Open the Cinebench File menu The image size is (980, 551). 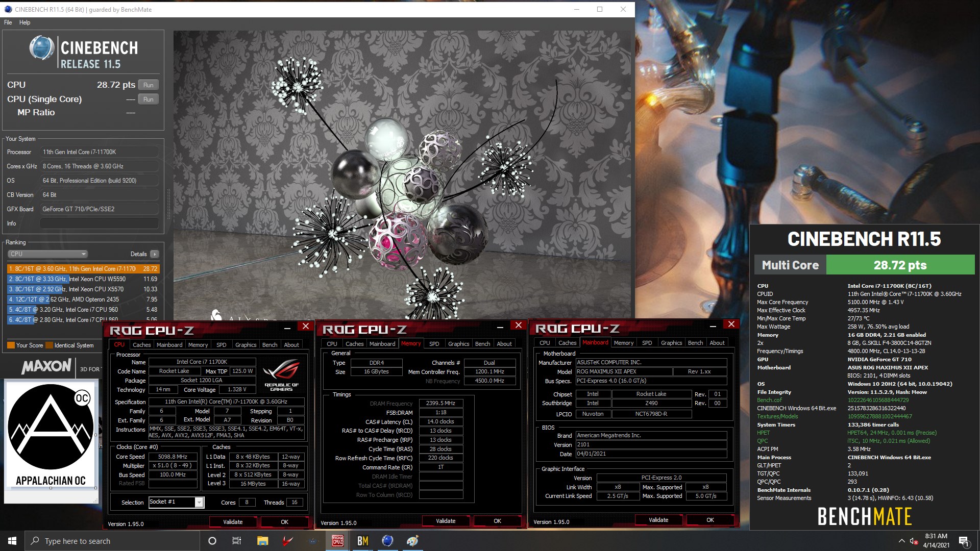8,22
